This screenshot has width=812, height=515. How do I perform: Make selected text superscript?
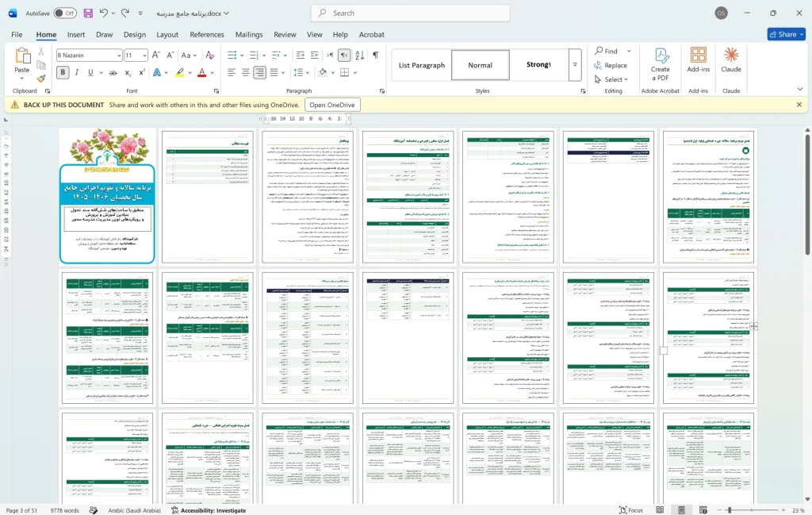[x=142, y=72]
